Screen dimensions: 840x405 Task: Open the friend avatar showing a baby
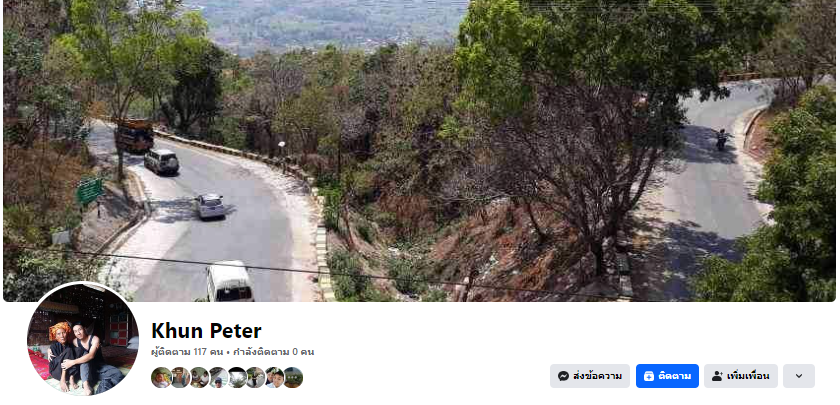click(x=161, y=377)
